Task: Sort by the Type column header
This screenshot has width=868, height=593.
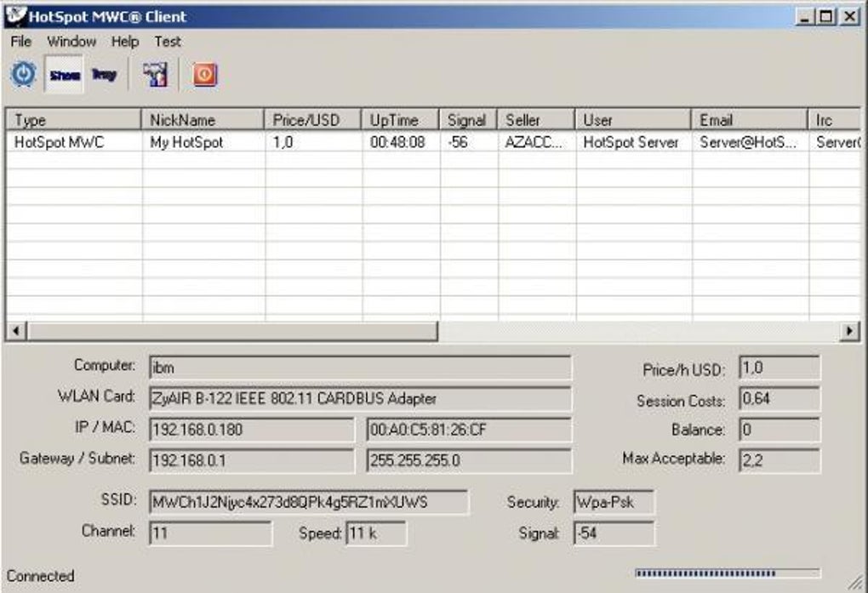Action: (x=74, y=120)
